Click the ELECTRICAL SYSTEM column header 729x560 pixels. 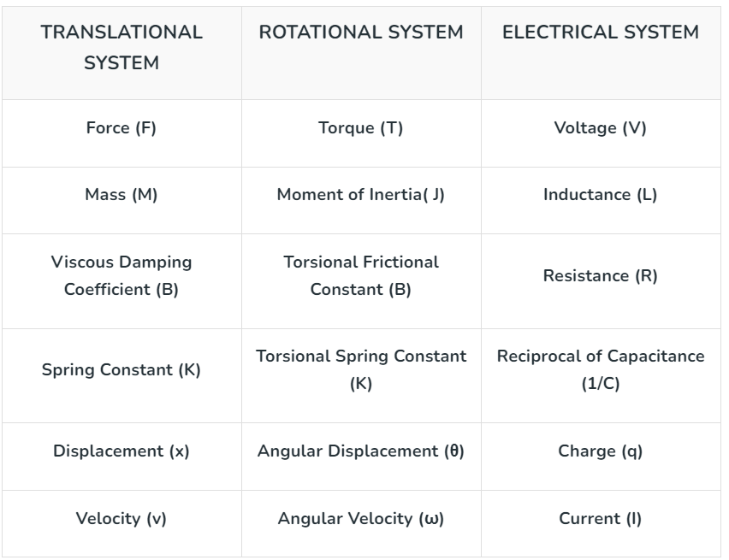tap(601, 32)
